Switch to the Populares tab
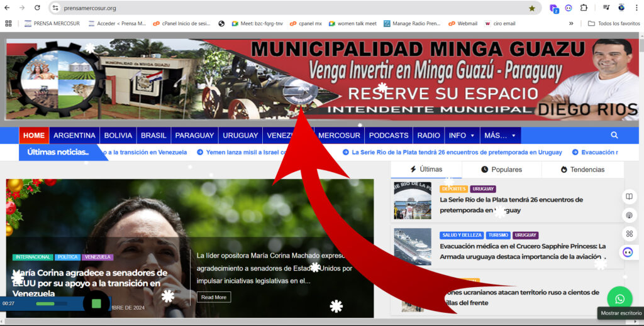This screenshot has width=644, height=326. [x=501, y=170]
